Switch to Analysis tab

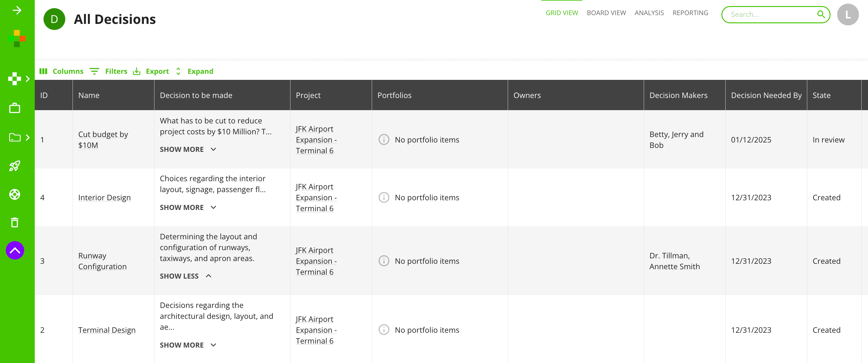pyautogui.click(x=649, y=12)
